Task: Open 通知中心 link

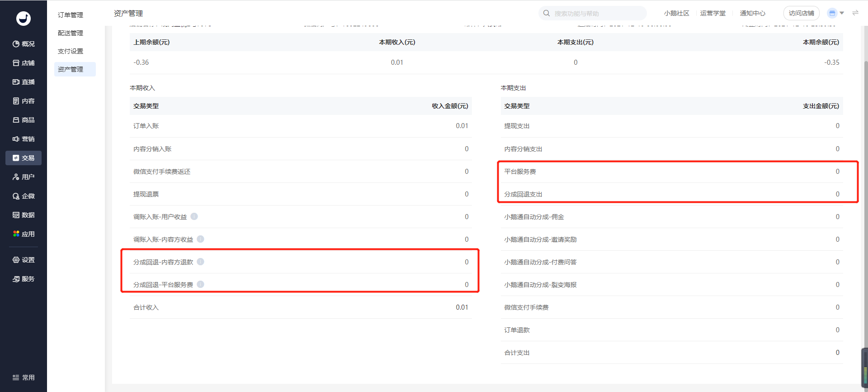Action: pyautogui.click(x=753, y=13)
